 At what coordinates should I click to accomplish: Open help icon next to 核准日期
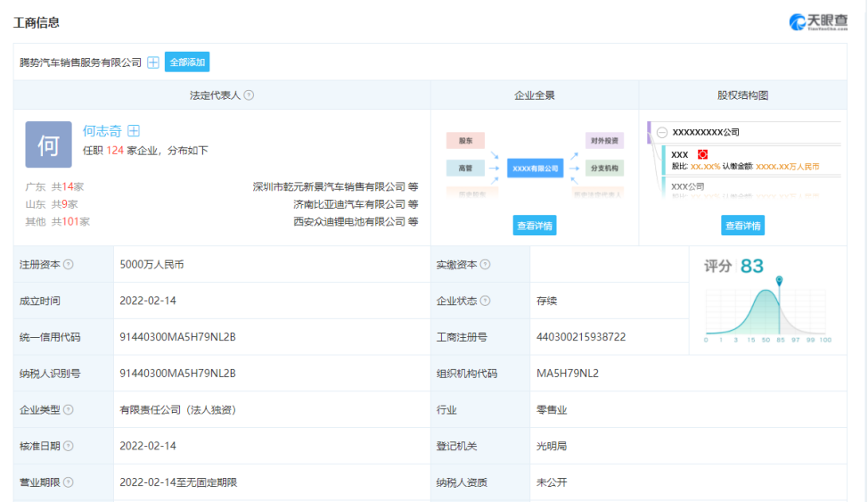(68, 446)
